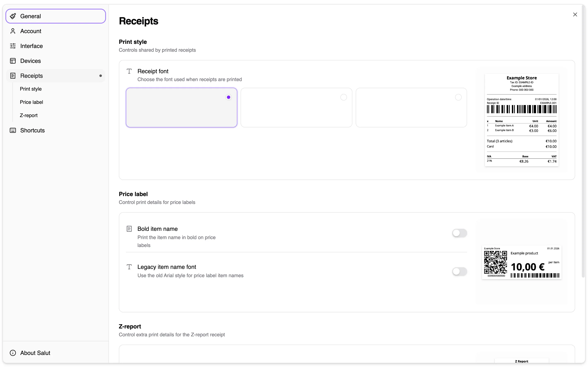Screen dimensions: 588x369
Task: Click the page scrollbar
Action: 583,141
